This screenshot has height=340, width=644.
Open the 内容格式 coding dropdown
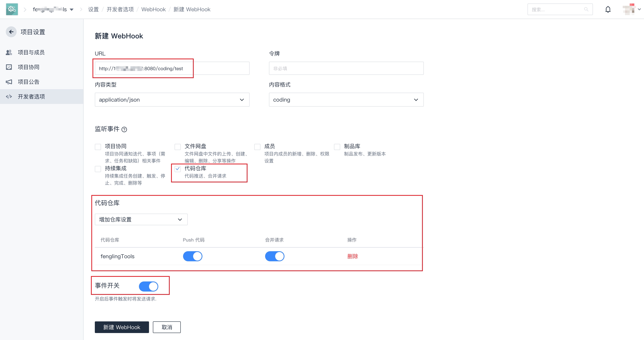click(x=346, y=100)
